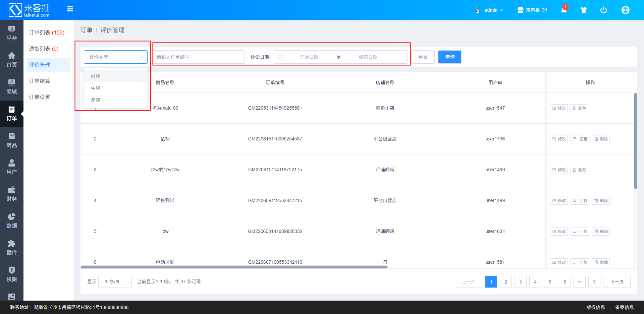Collapse the 评价类型 dropdown
Viewport: 644px width, 314px height.
116,57
